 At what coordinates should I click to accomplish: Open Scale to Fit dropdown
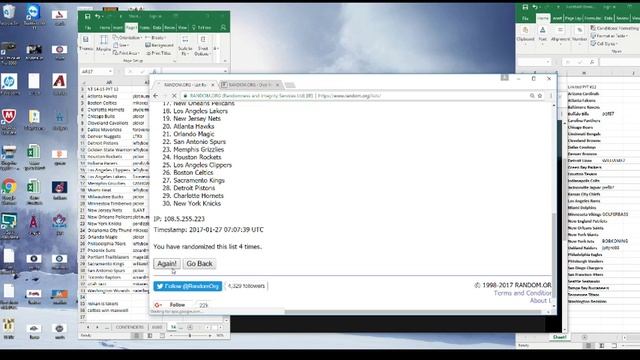185,45
